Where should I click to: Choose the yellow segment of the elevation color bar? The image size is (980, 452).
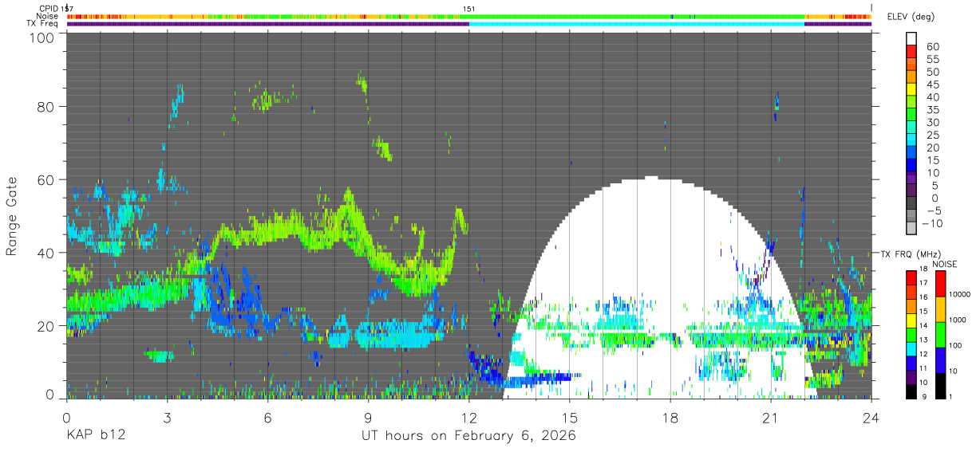pyautogui.click(x=911, y=88)
